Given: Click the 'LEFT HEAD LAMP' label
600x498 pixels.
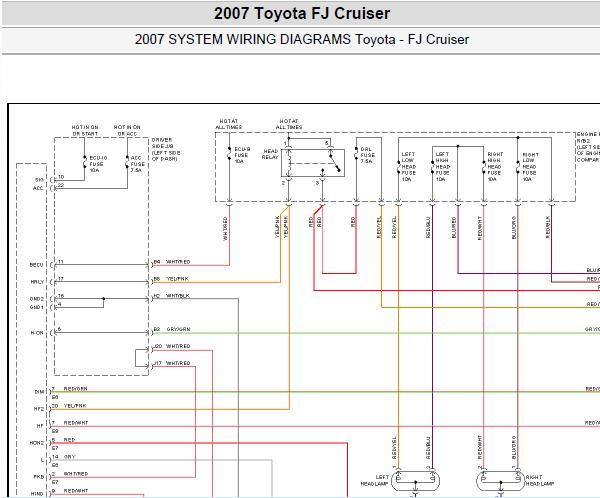Looking at the screenshot, I should (375, 480).
